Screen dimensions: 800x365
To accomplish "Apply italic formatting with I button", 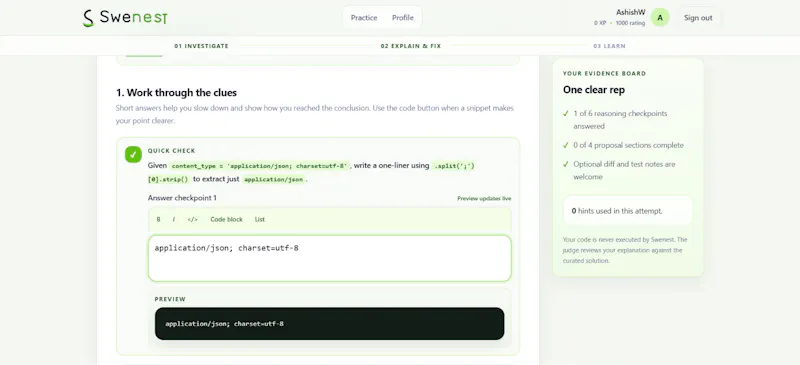I will click(x=173, y=220).
